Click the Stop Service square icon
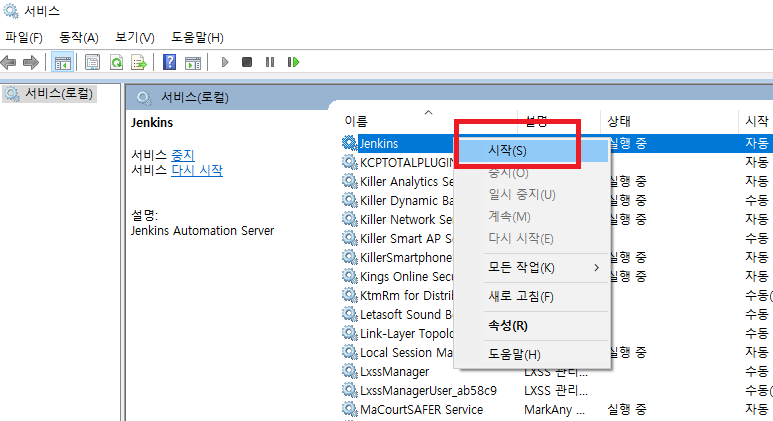 tap(247, 62)
